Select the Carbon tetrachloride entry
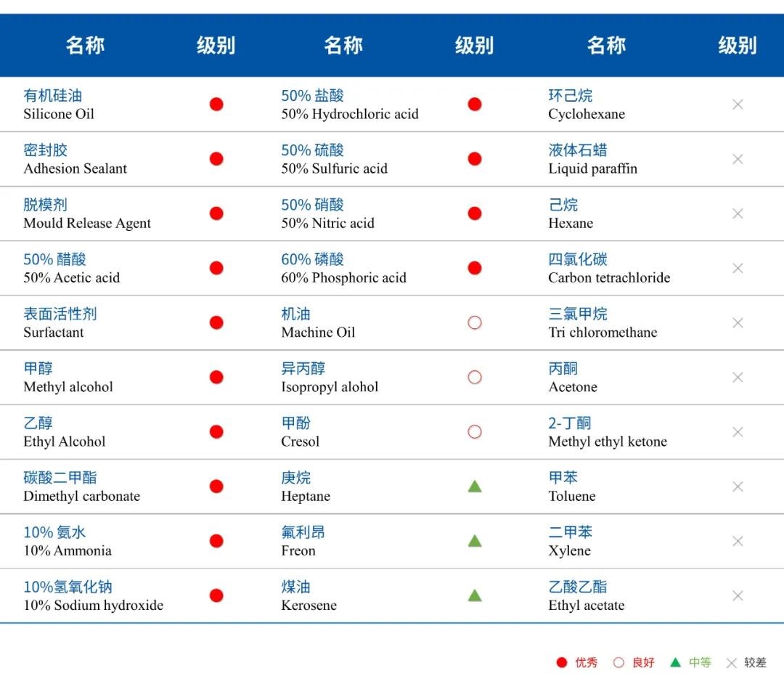Image resolution: width=784 pixels, height=684 pixels. tap(609, 278)
